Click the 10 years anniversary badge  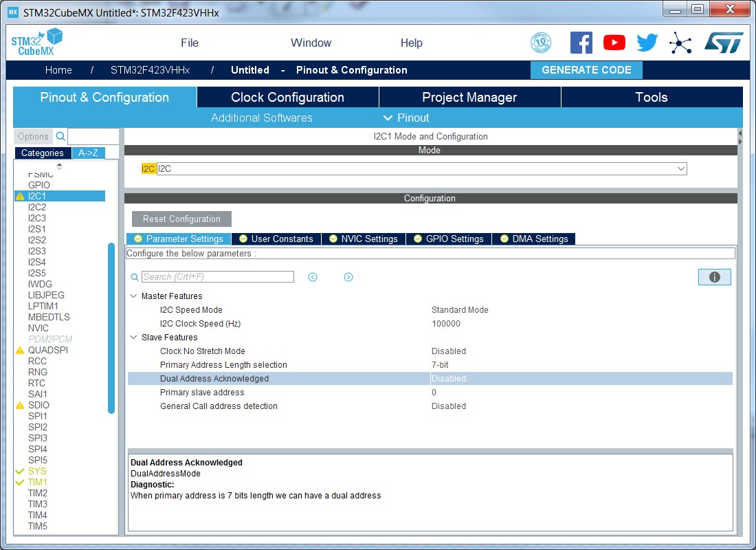click(541, 43)
